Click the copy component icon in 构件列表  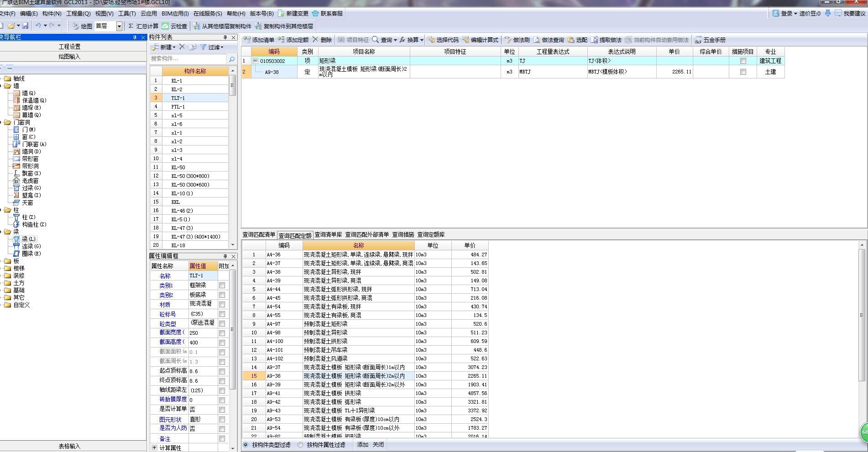(193, 47)
